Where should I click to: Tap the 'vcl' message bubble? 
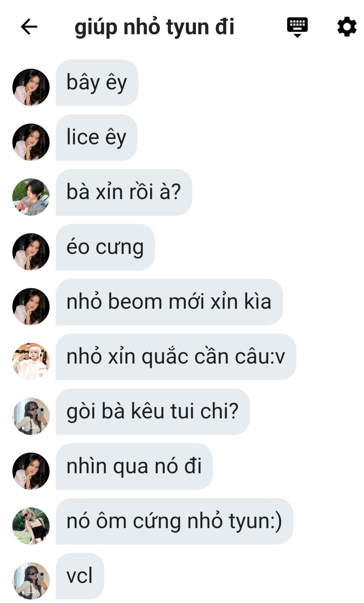(x=80, y=576)
